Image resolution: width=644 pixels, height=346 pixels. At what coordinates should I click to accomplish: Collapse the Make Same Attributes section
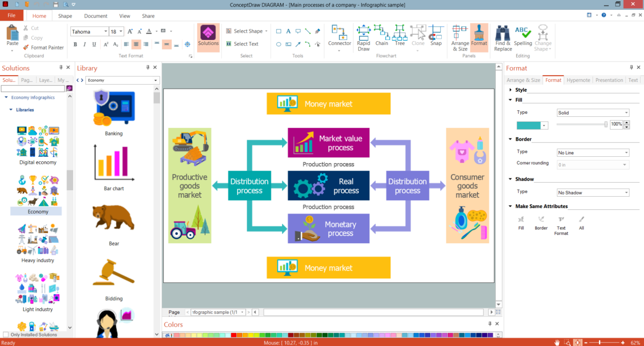pyautogui.click(x=510, y=206)
